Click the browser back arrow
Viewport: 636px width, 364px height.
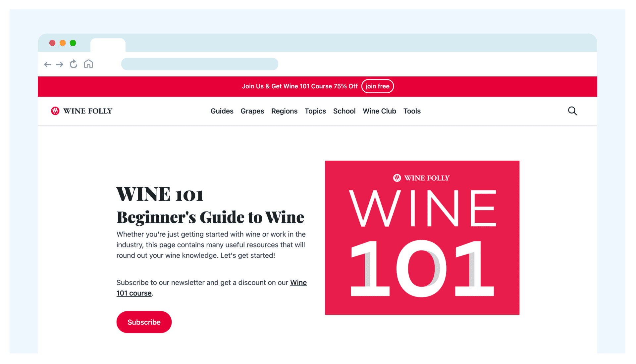[x=48, y=65]
